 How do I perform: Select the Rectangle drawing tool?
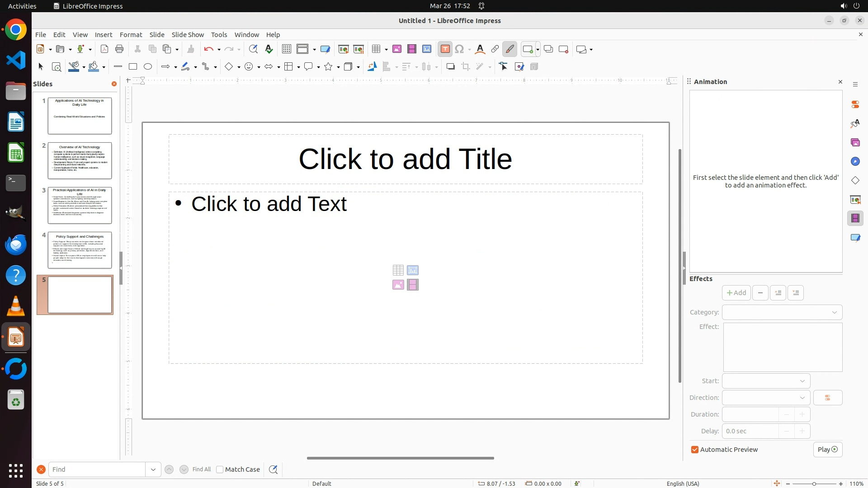pyautogui.click(x=133, y=67)
